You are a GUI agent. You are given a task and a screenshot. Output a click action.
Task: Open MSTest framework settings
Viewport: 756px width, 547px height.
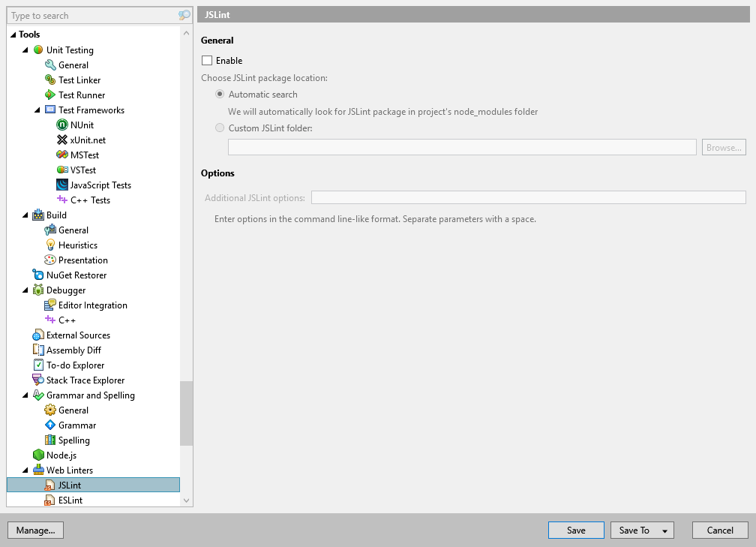click(61, 155)
